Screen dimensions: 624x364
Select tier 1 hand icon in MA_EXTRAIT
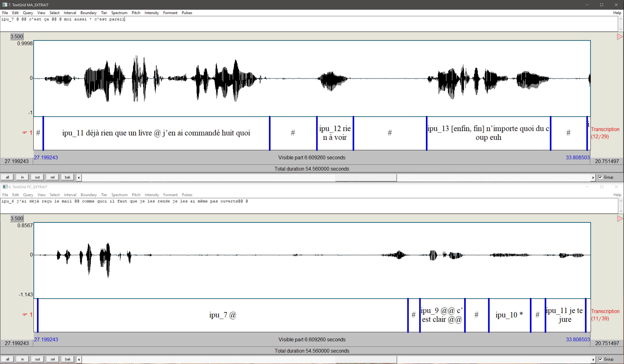click(24, 132)
